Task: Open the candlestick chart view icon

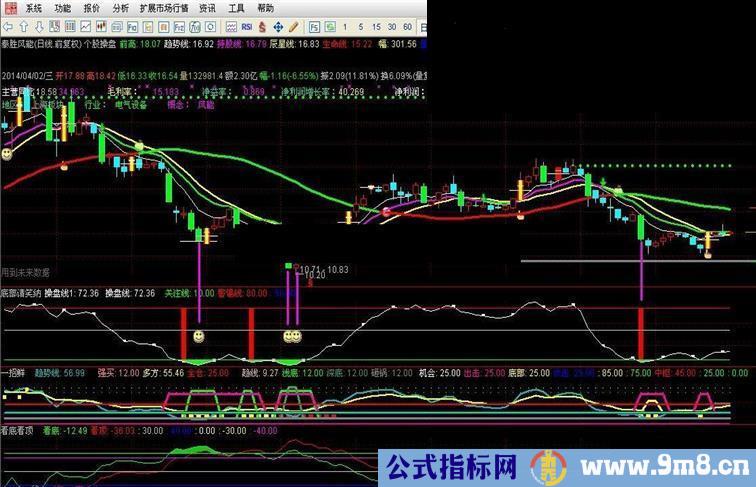Action: coord(102,26)
